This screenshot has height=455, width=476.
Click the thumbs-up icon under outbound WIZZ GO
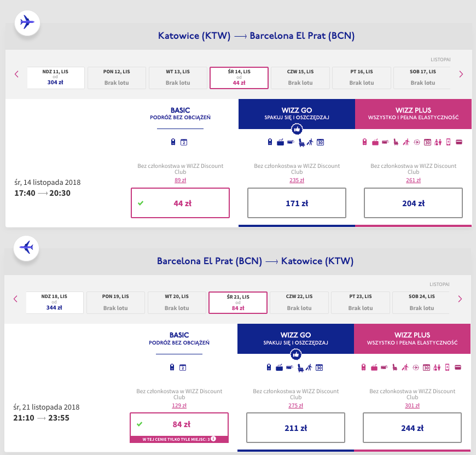click(x=297, y=129)
